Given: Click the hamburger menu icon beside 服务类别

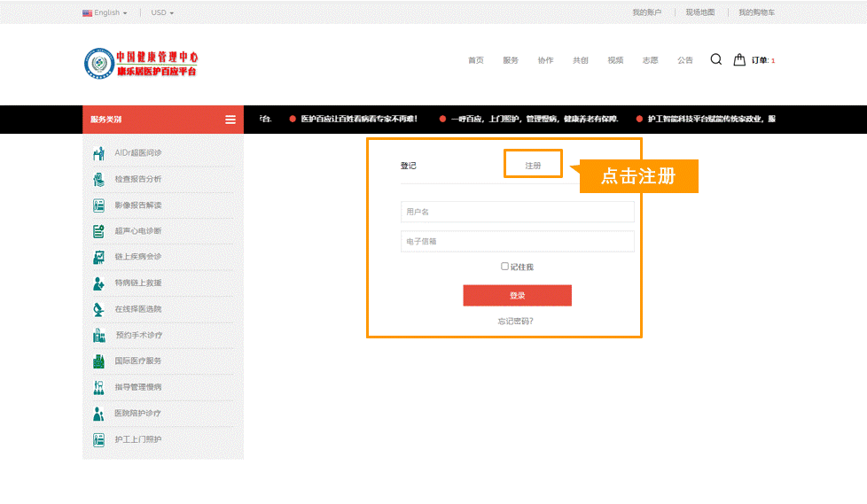Looking at the screenshot, I should [x=230, y=120].
